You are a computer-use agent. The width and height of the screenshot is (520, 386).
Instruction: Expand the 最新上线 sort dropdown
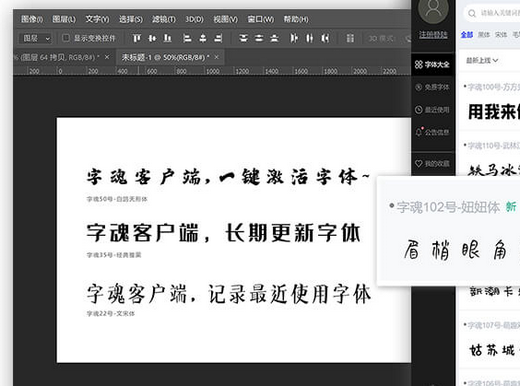tap(482, 60)
